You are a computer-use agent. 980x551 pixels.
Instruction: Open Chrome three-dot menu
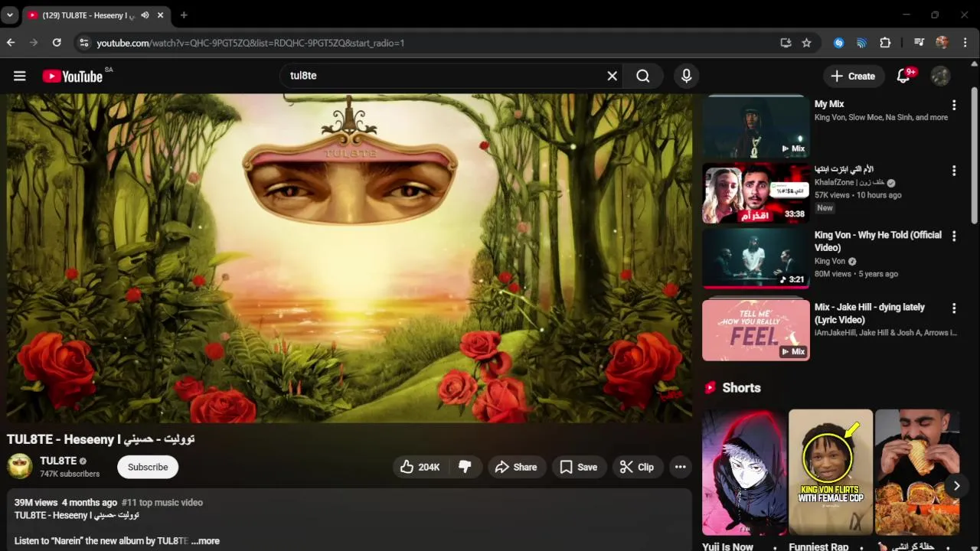point(965,43)
